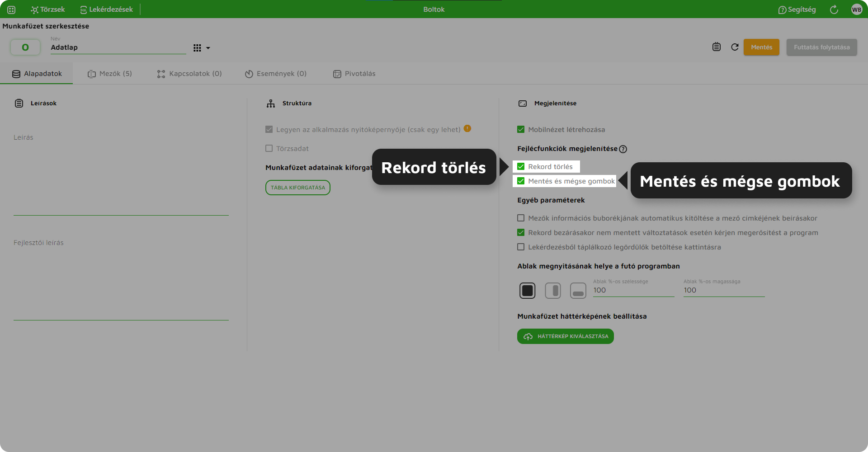This screenshot has width=868, height=452.
Task: Click the Alapadatok tab database icon
Action: click(16, 74)
